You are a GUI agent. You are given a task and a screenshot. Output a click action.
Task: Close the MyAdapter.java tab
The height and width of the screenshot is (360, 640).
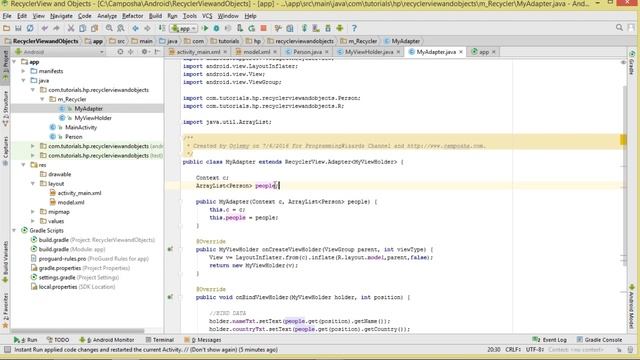click(x=461, y=52)
